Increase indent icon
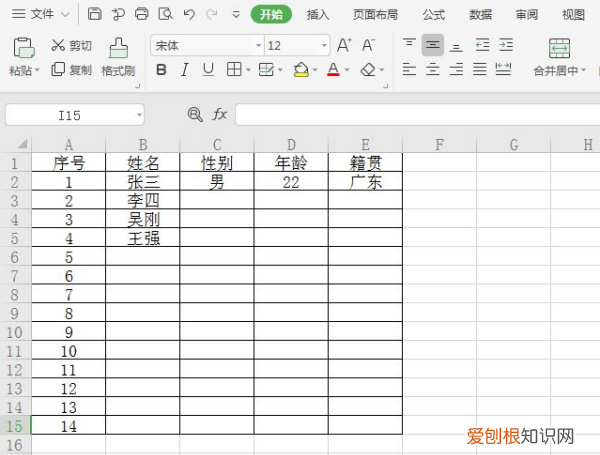The image size is (600, 455). pyautogui.click(x=506, y=45)
